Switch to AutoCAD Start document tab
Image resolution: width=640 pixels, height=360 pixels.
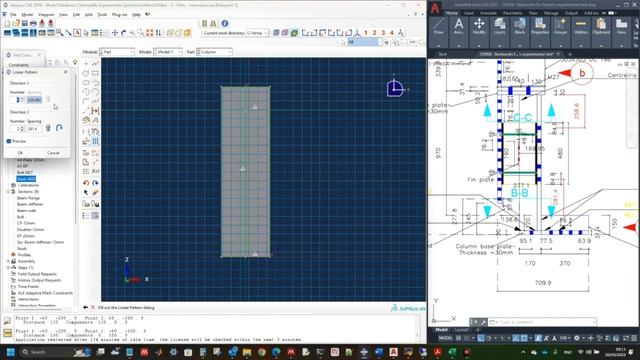pyautogui.click(x=442, y=54)
